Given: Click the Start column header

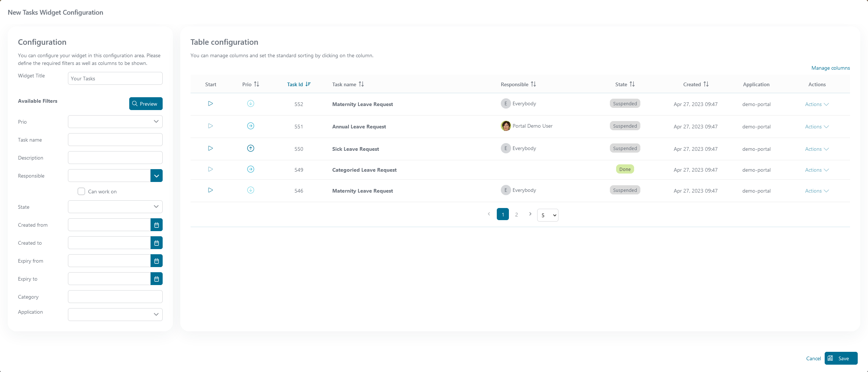Looking at the screenshot, I should coord(211,84).
